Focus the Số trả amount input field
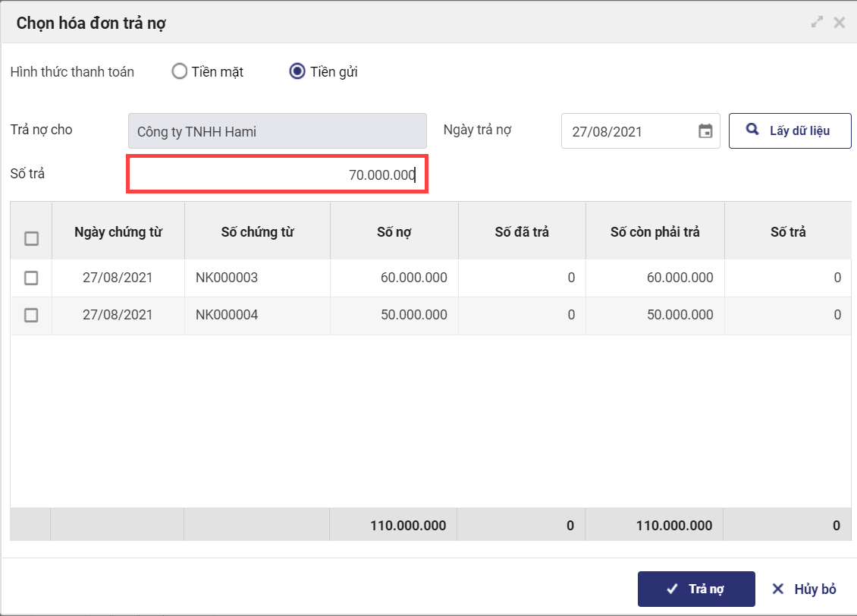The height and width of the screenshot is (616, 857). coord(277,175)
